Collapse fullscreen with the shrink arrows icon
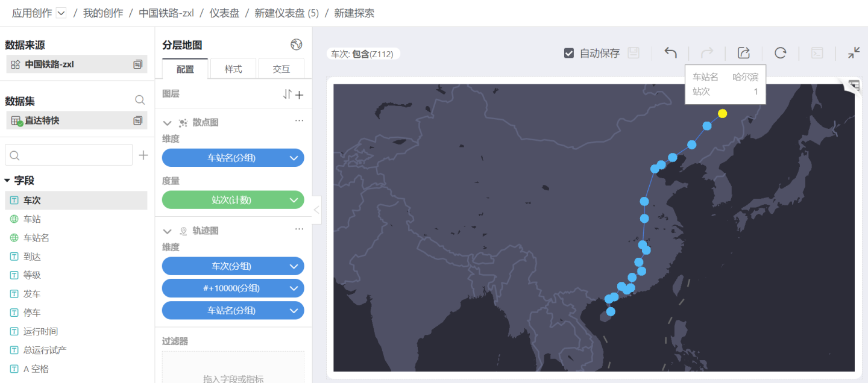 point(854,53)
